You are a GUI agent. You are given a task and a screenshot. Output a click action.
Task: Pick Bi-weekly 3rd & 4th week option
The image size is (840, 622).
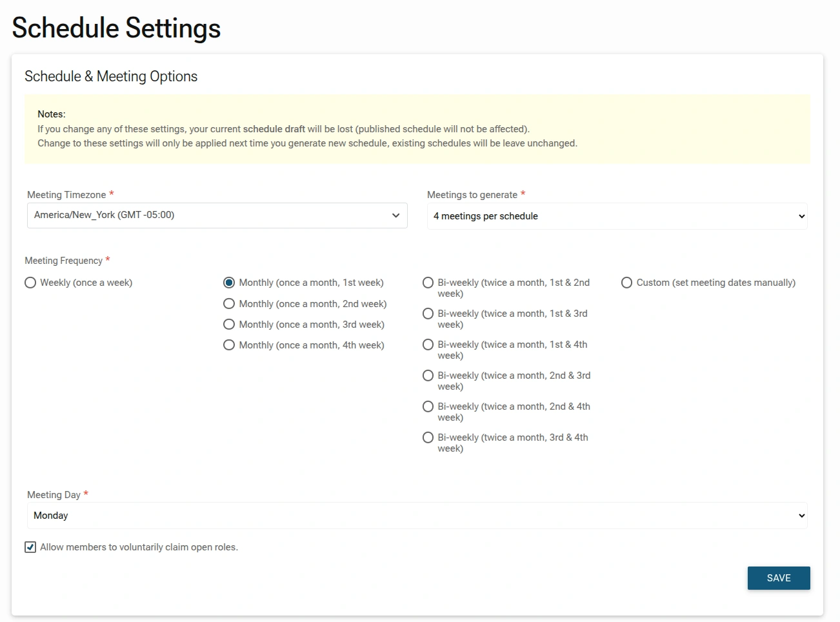point(428,437)
